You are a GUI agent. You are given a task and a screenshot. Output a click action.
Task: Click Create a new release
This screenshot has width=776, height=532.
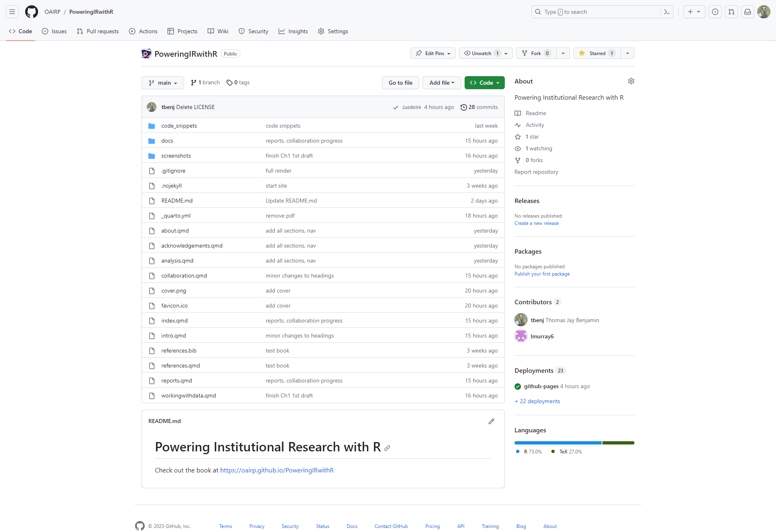pyautogui.click(x=536, y=223)
